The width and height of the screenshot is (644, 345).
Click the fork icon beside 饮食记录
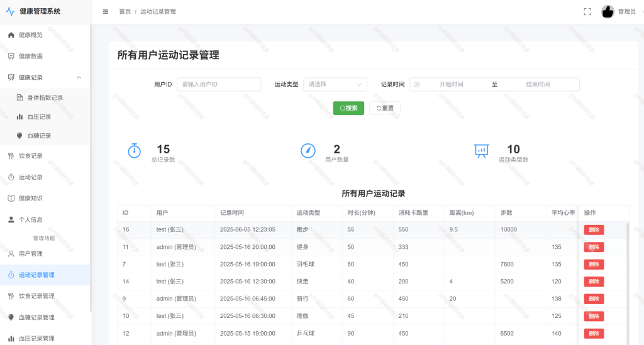[11, 156]
